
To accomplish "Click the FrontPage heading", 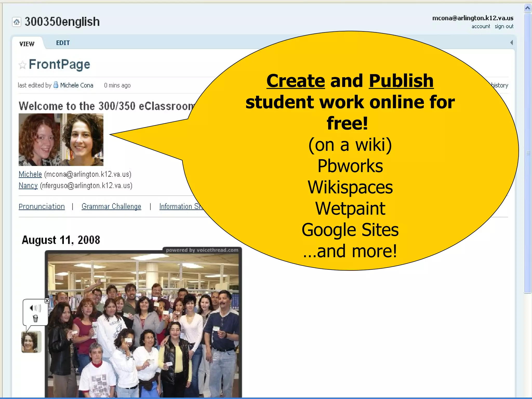I will click(59, 64).
